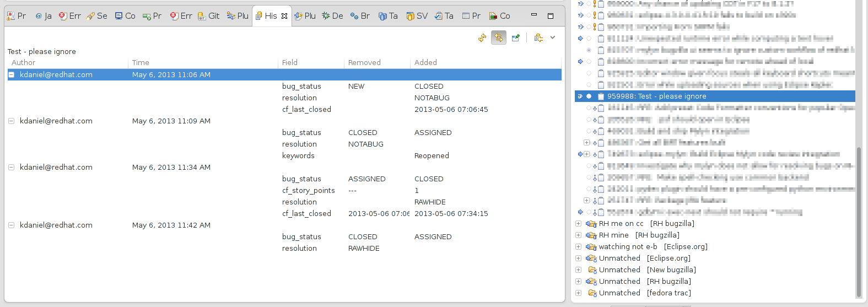Click the Added column header
The width and height of the screenshot is (868, 307).
tap(485, 62)
